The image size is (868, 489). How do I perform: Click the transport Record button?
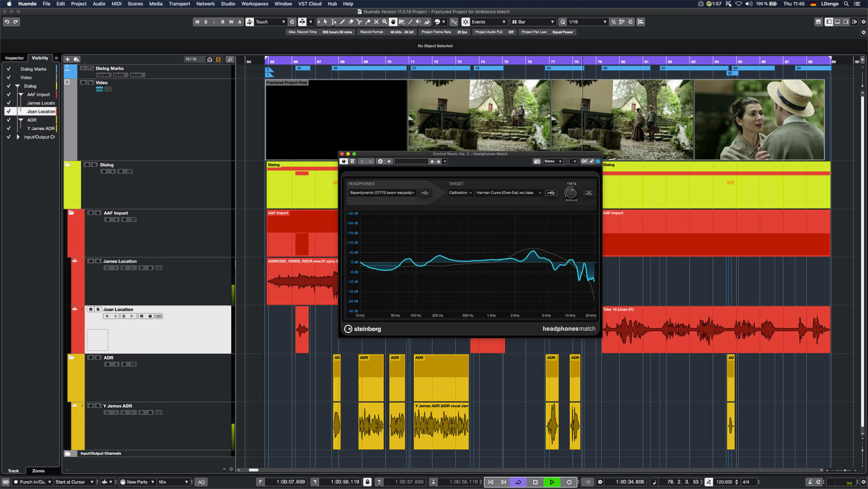569,482
